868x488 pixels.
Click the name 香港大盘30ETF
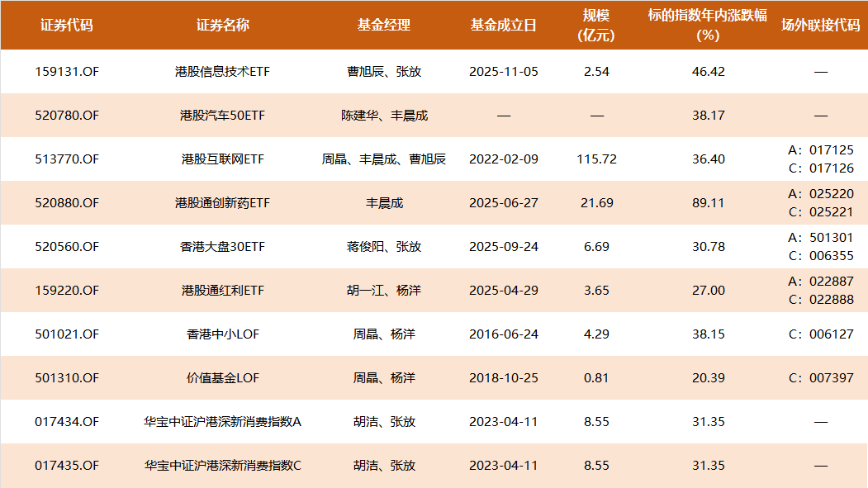tap(222, 247)
